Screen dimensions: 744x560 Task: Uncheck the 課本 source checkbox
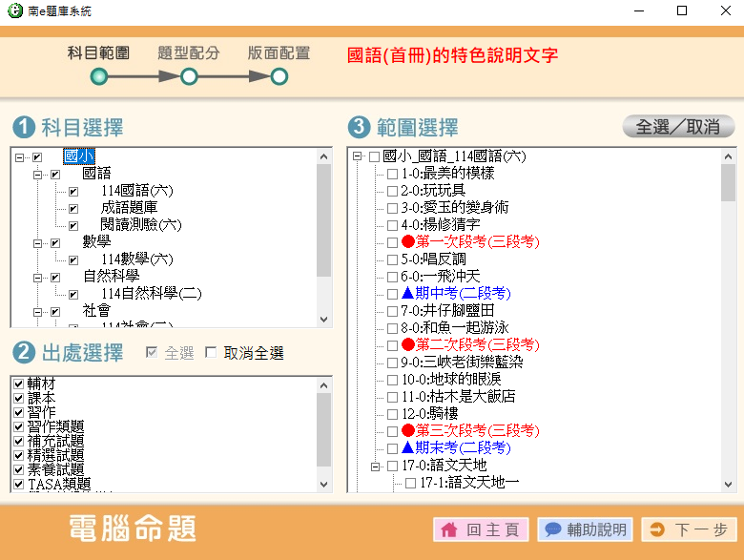18,399
